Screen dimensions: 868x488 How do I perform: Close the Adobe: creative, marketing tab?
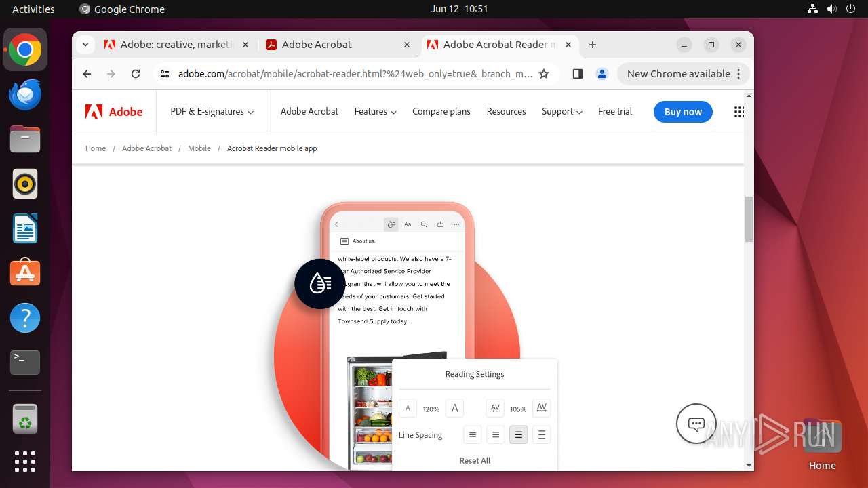point(245,45)
